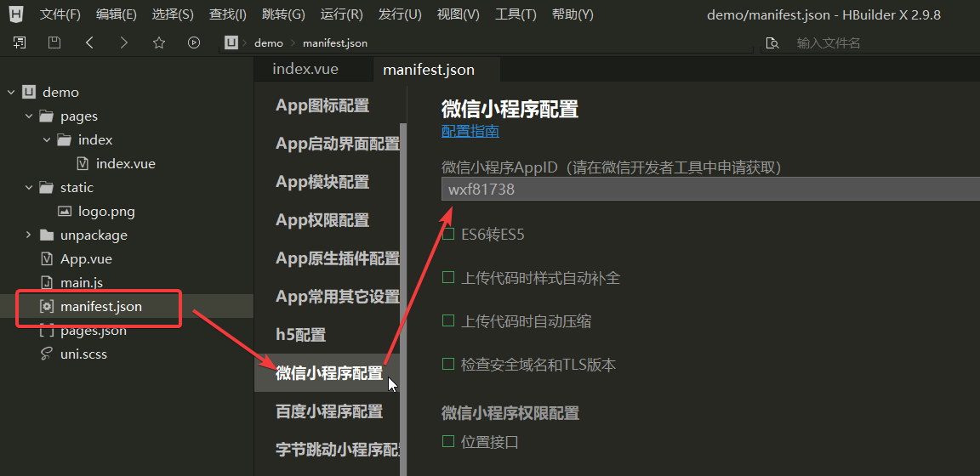This screenshot has width=980, height=476.
Task: Open the 查找(I) menu
Action: point(227,14)
